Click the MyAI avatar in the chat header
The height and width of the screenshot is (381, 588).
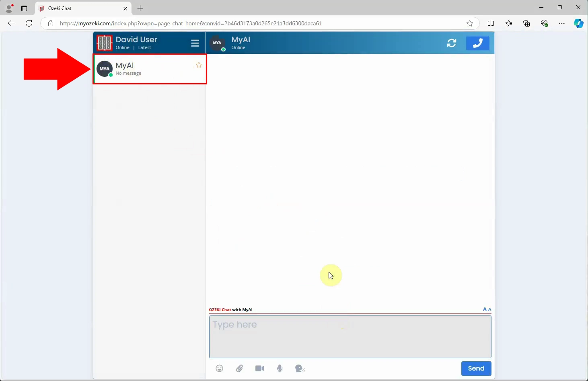tap(217, 43)
